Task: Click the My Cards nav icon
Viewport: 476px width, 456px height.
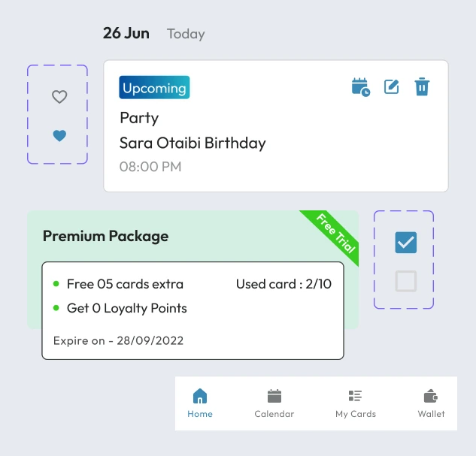Action: (x=356, y=396)
